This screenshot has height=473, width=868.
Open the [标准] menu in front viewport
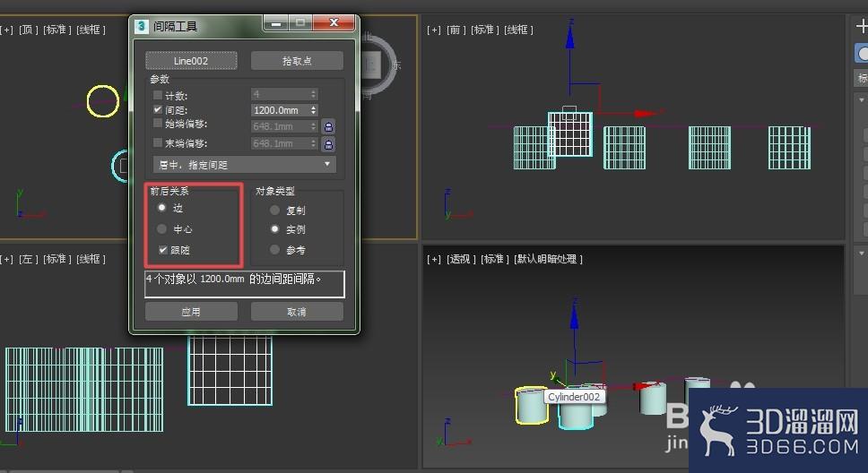click(485, 30)
